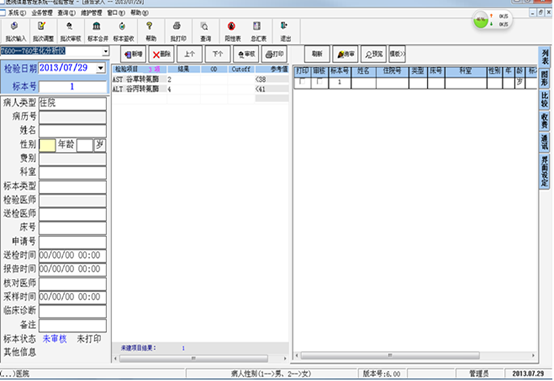
Task: Switch to the 图形 side tab
Action: click(544, 78)
